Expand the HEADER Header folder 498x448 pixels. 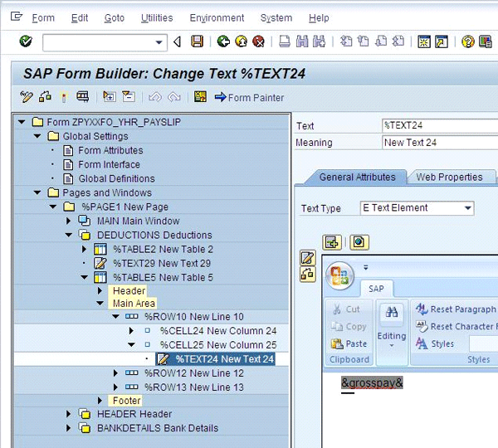69,414
